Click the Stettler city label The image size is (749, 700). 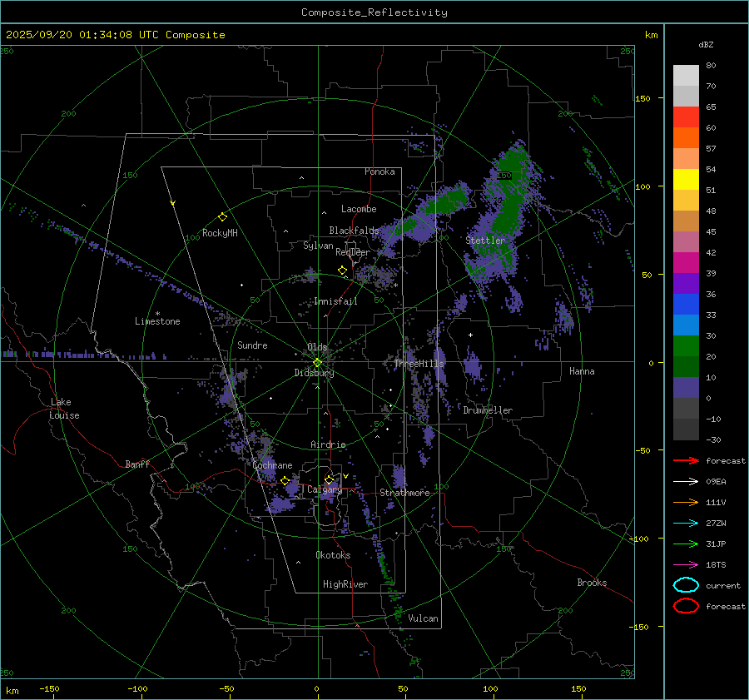coord(485,241)
